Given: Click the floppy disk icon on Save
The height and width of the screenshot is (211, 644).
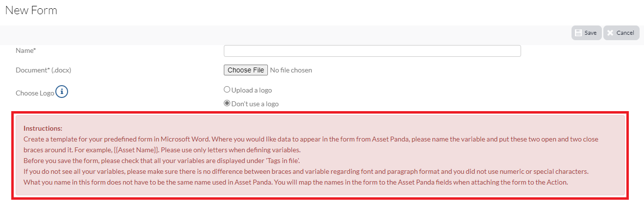Looking at the screenshot, I should coord(578,33).
